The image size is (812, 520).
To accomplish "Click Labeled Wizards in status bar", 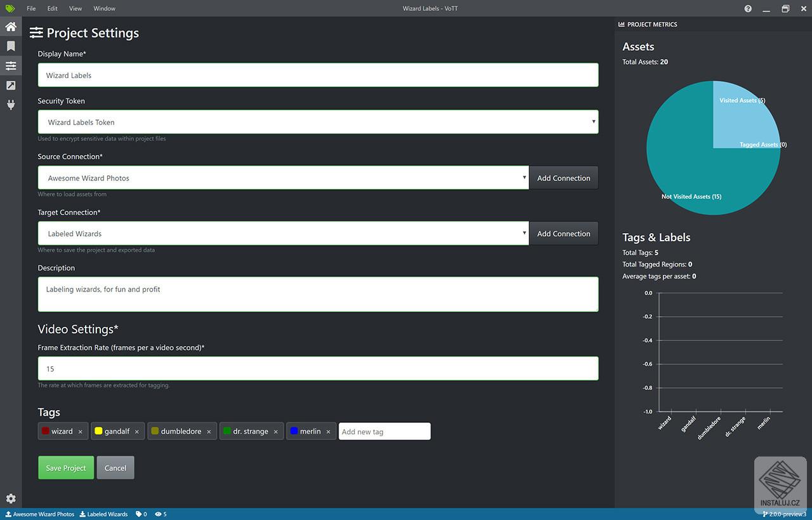I will pyautogui.click(x=104, y=514).
